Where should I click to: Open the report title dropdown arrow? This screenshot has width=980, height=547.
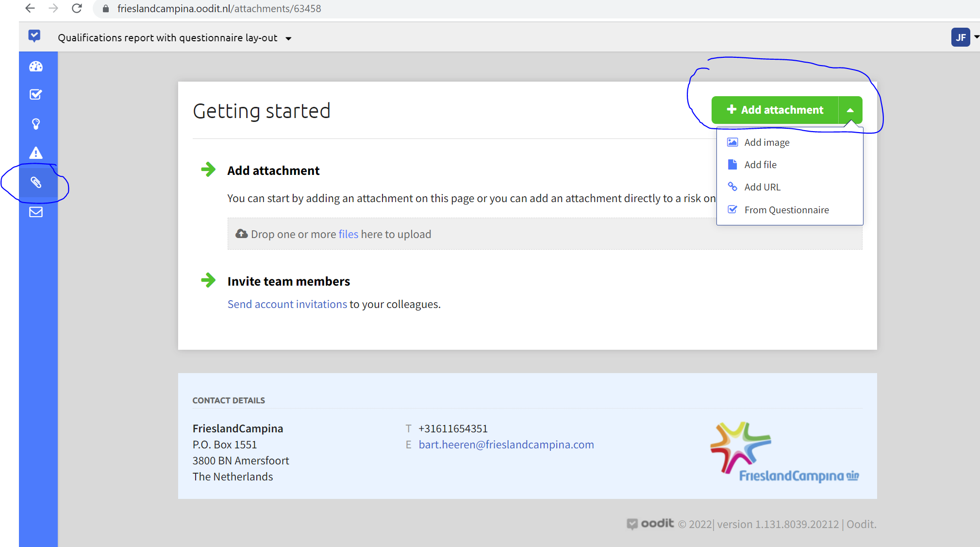click(288, 38)
